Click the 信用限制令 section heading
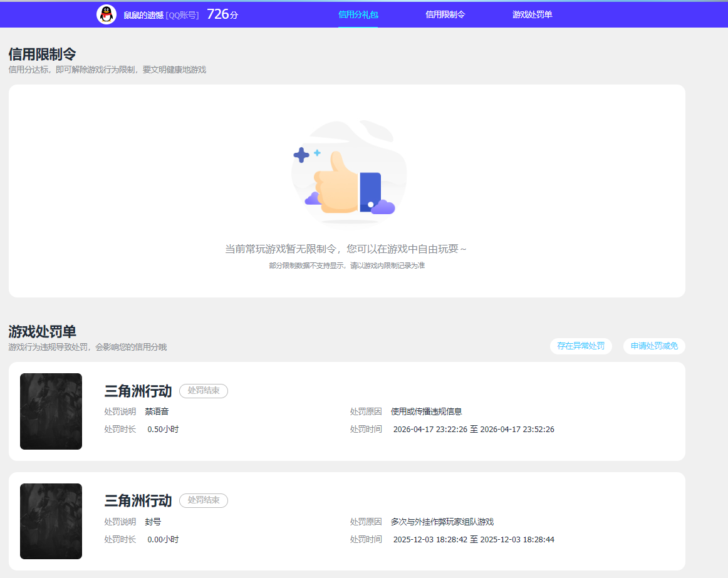 coord(42,54)
